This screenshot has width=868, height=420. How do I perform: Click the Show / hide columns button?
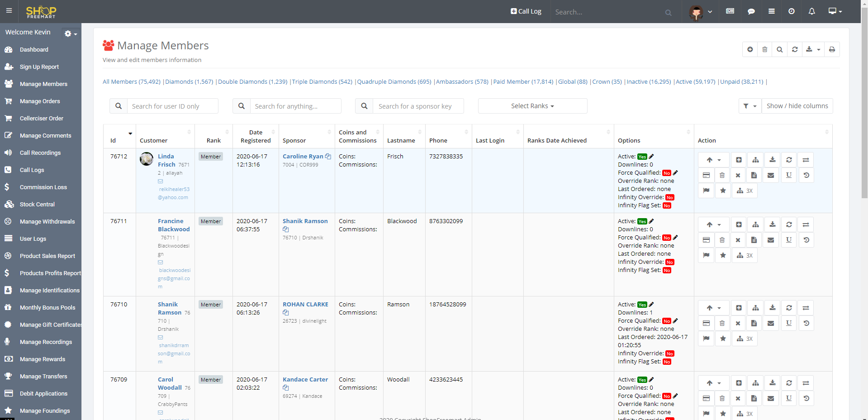(797, 106)
